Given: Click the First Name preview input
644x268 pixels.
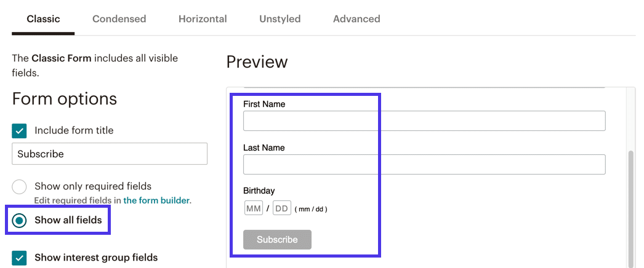Looking at the screenshot, I should click(424, 121).
